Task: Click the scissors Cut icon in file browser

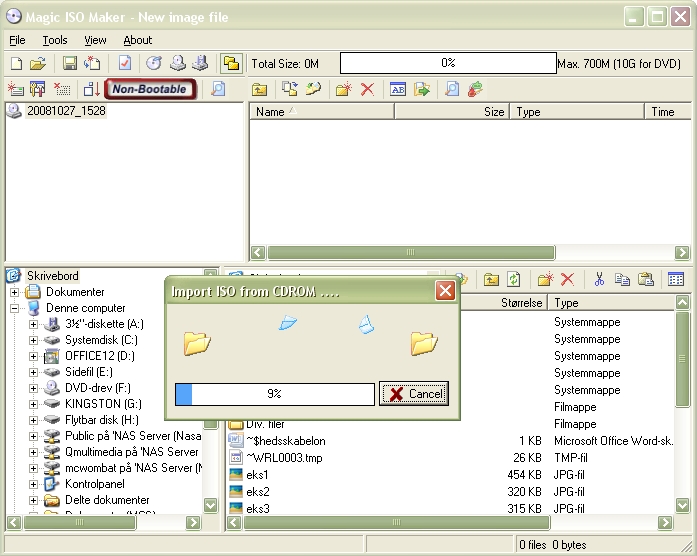Action: 598,280
